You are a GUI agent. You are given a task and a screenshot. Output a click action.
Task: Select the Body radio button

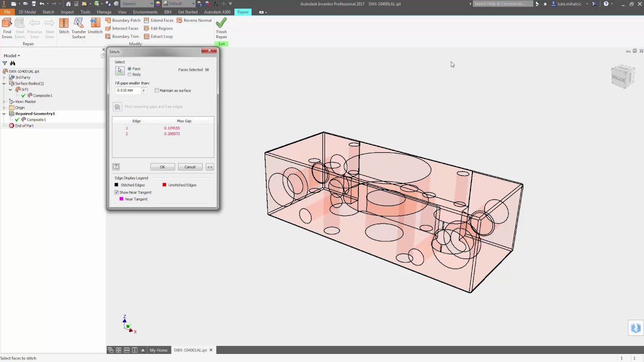129,74
